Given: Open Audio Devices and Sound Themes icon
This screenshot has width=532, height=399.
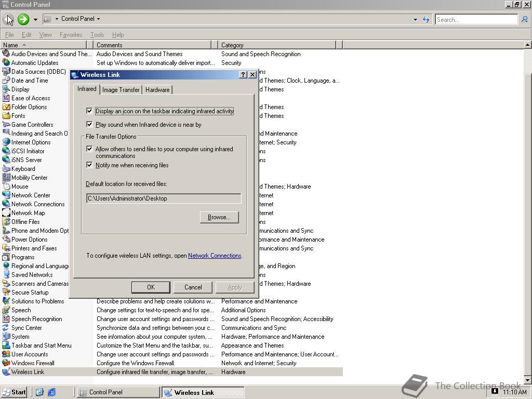Looking at the screenshot, I should [6, 54].
